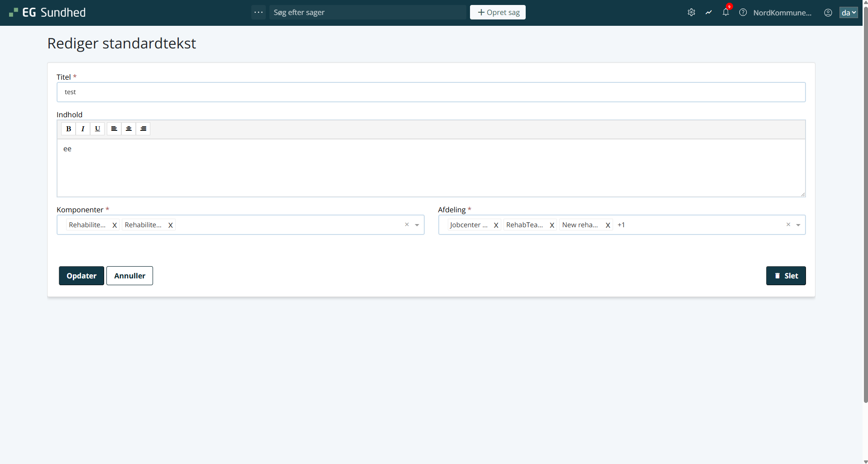Open the notifications bell
Image resolution: width=868 pixels, height=464 pixels.
(x=725, y=13)
